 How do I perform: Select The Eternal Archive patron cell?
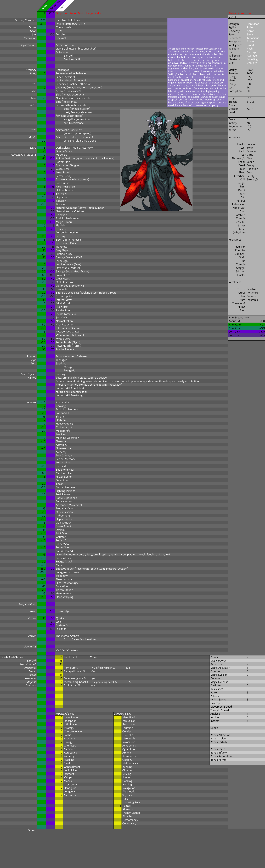pyautogui.click(x=67, y=636)
